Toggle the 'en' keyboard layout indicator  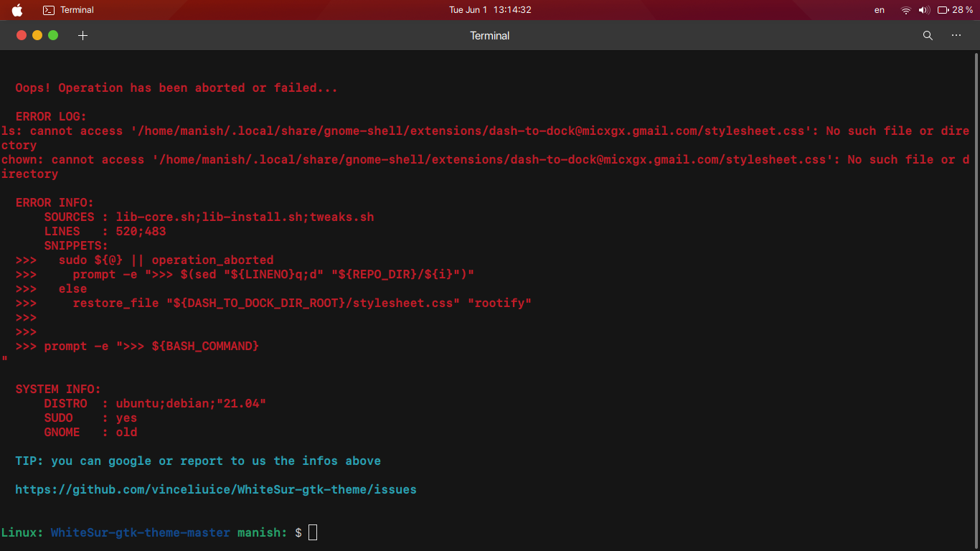coord(879,9)
